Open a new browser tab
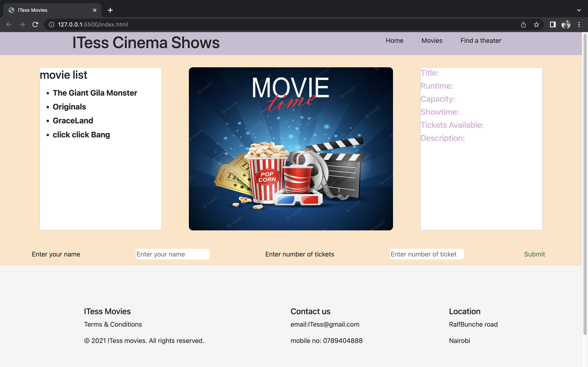 tap(110, 10)
